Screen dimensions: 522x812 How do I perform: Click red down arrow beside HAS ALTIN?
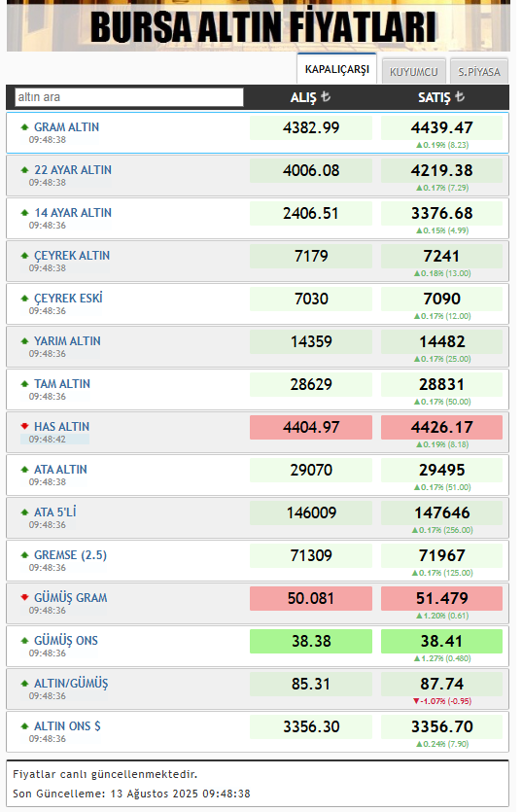click(24, 427)
